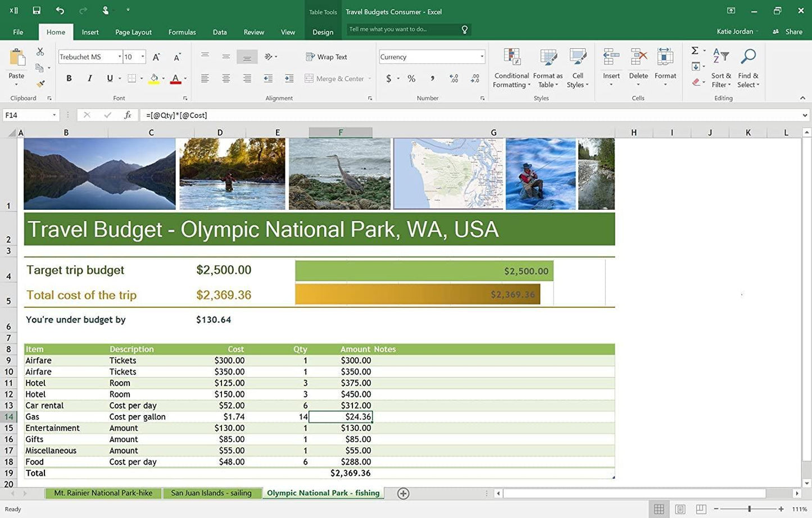The image size is (812, 518).
Task: Switch to Page Layout view in status bar
Action: (680, 508)
